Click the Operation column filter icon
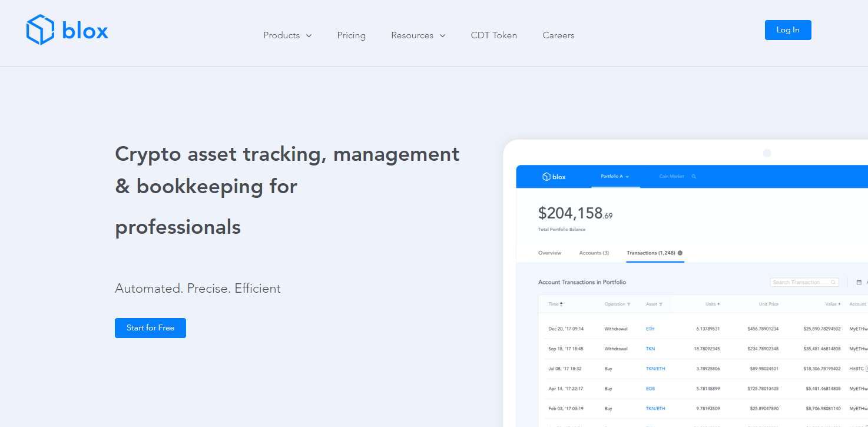 pyautogui.click(x=628, y=304)
